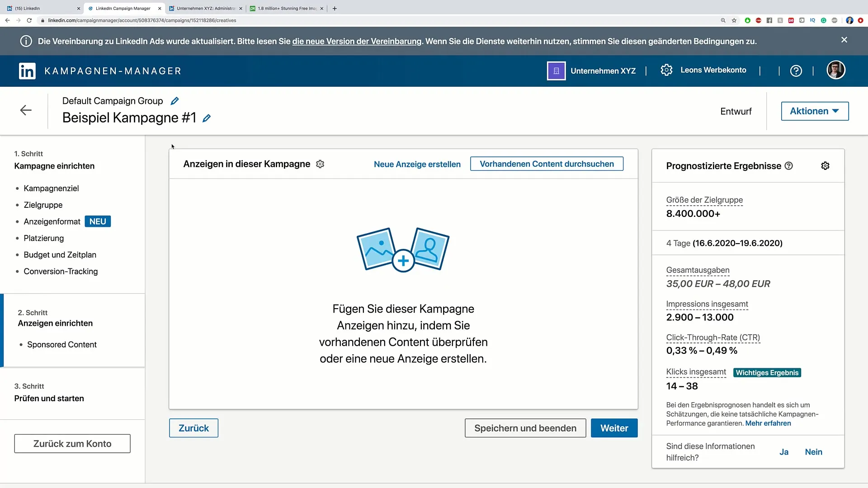Click the Größe der Zielgruppe label
Screen dimensions: 868x488
(704, 200)
